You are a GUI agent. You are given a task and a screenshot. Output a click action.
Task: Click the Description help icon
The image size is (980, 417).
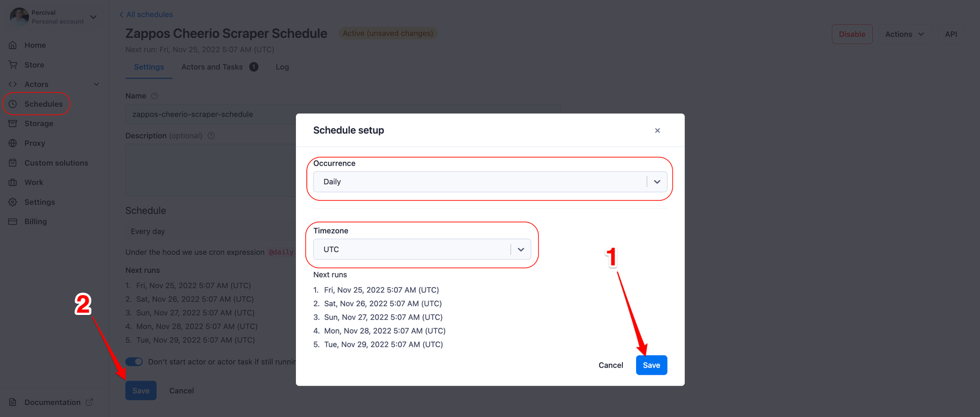coord(211,135)
